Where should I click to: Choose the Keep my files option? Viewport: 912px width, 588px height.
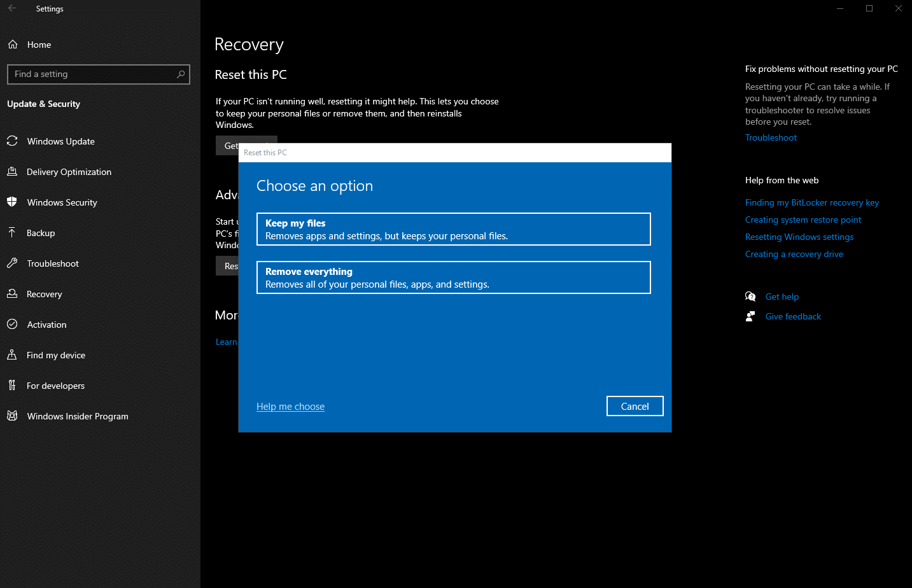(x=453, y=229)
